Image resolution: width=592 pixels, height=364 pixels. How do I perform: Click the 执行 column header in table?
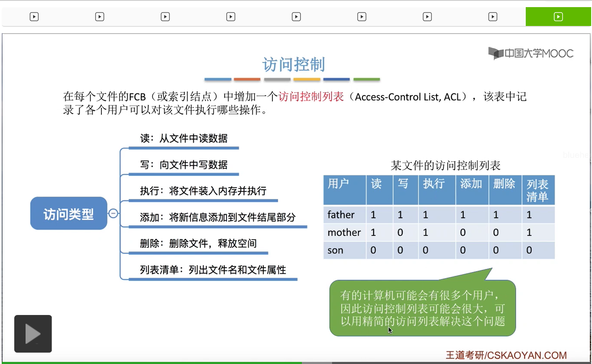click(x=437, y=190)
